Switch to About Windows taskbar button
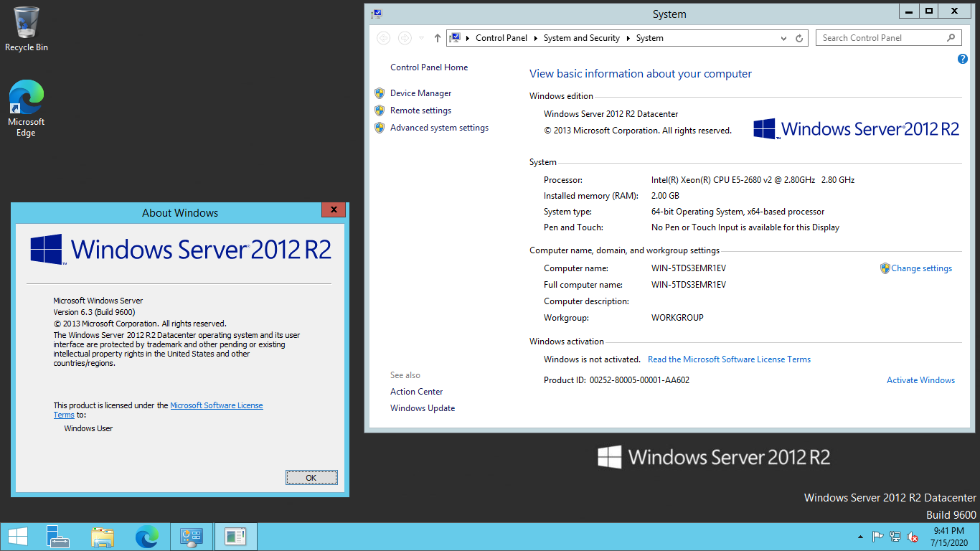980x551 pixels. click(235, 537)
